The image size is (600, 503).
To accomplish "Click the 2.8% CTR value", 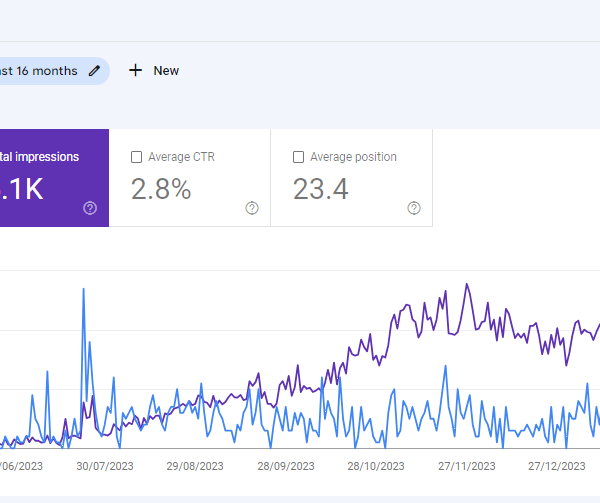I will pos(161,188).
